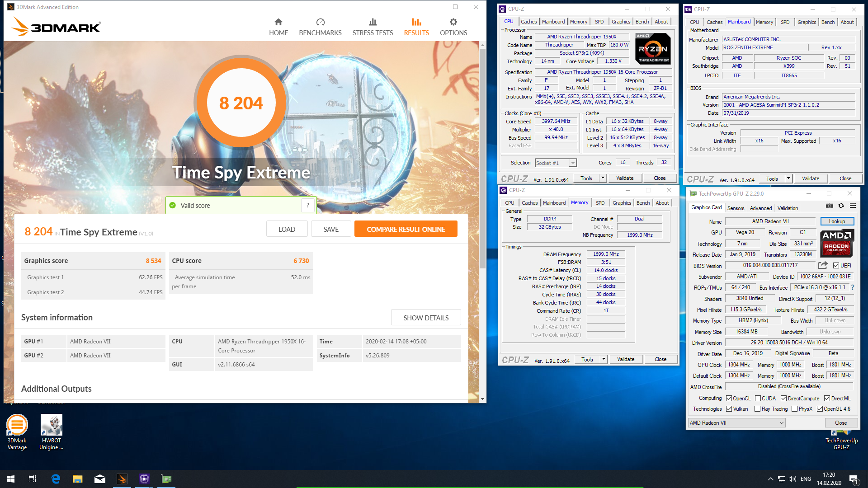Switch to GPU-Z on the taskbar
Image resolution: width=868 pixels, height=488 pixels.
(166, 479)
